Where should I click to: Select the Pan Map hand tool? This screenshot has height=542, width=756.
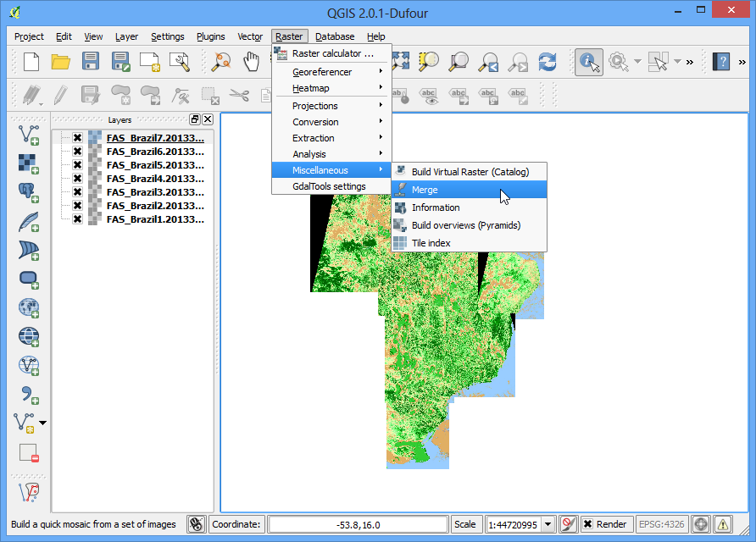(x=251, y=62)
